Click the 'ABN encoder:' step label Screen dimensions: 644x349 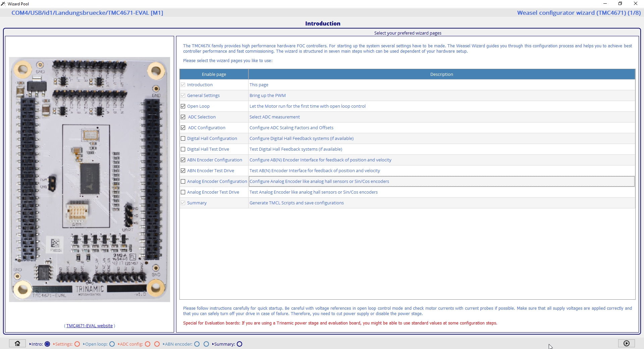pos(178,344)
